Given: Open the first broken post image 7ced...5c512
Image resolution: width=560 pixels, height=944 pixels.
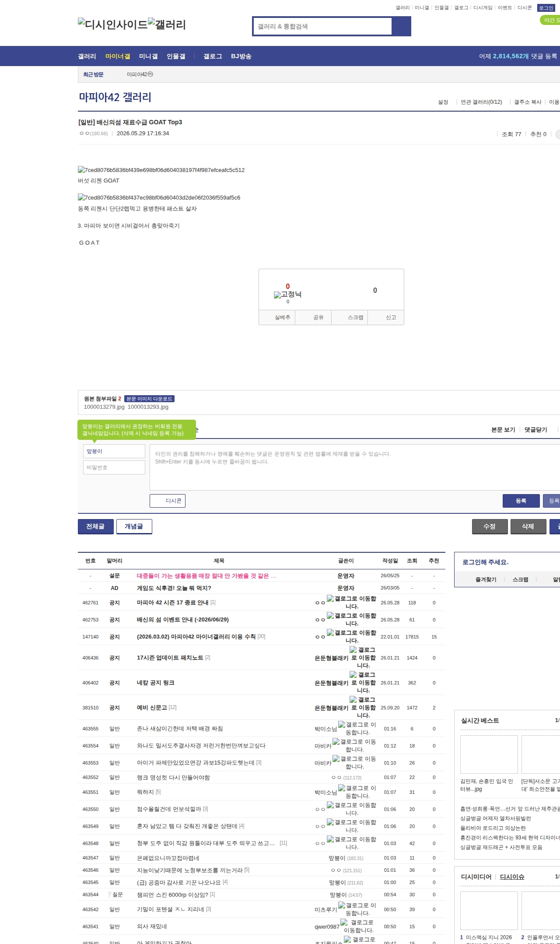Looking at the screenshot, I should coord(161,170).
